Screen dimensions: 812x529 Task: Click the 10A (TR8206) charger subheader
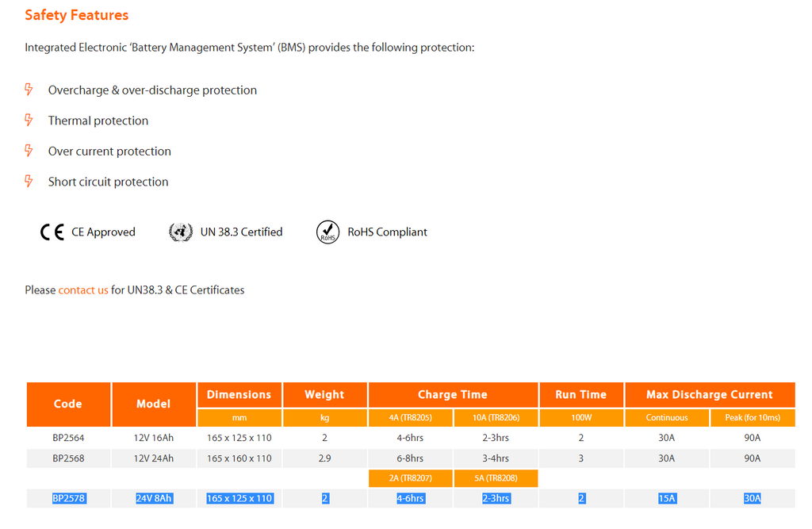coord(496,417)
